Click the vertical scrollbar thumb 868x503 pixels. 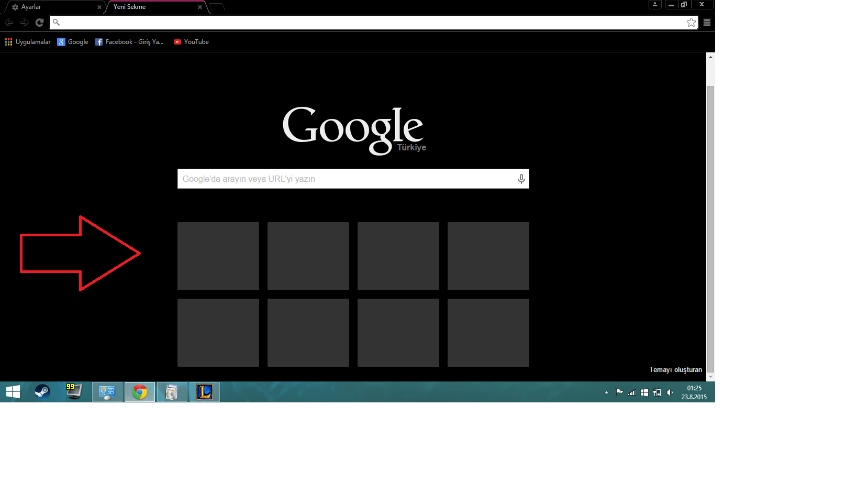[x=710, y=228]
